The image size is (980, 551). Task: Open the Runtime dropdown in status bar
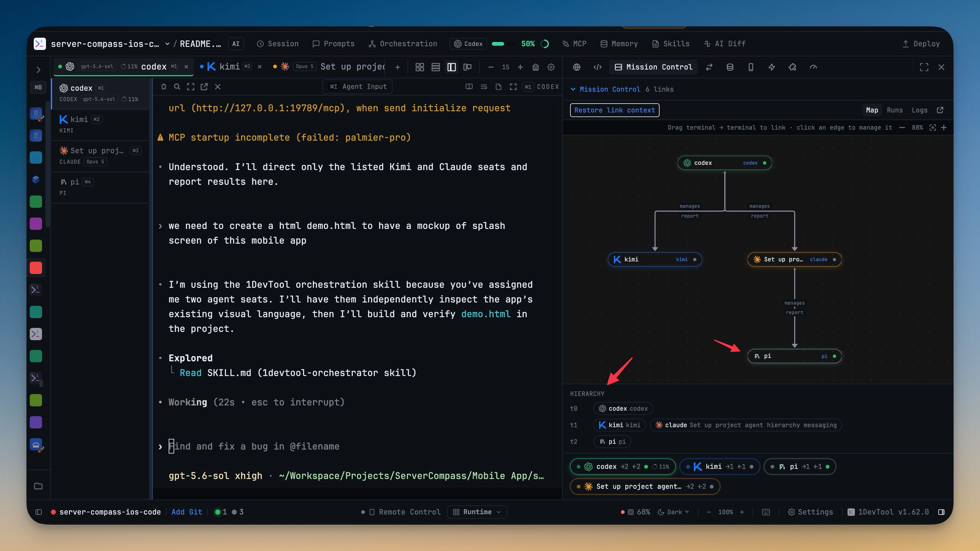477,512
